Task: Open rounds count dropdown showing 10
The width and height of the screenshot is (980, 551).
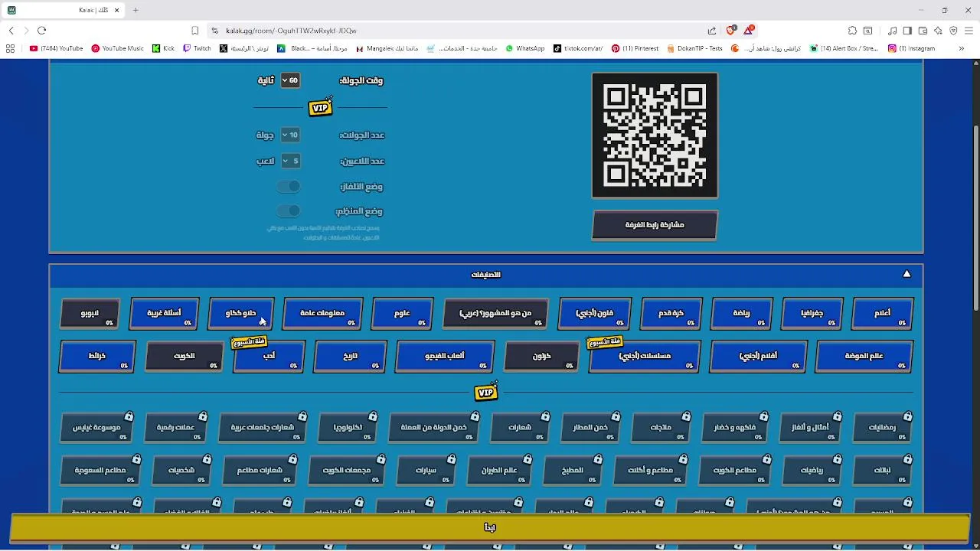Action: (x=290, y=135)
